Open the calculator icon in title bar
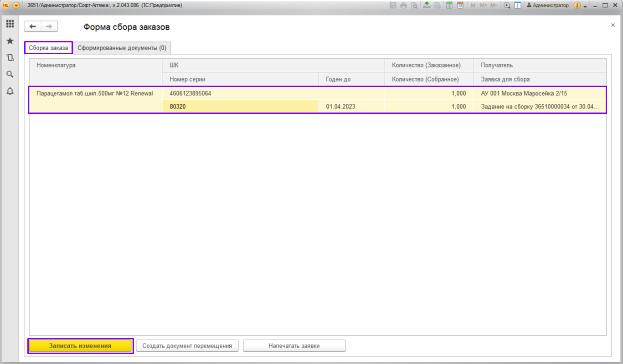 (449, 5)
